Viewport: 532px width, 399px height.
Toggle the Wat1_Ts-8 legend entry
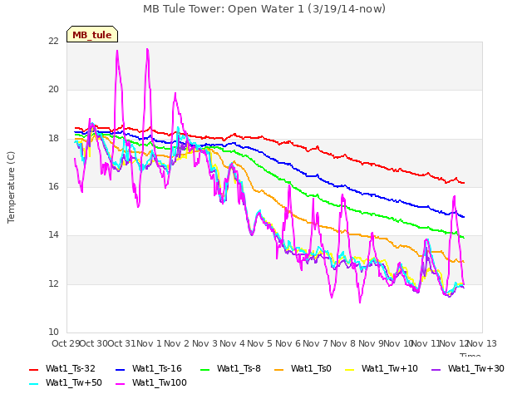point(231,368)
